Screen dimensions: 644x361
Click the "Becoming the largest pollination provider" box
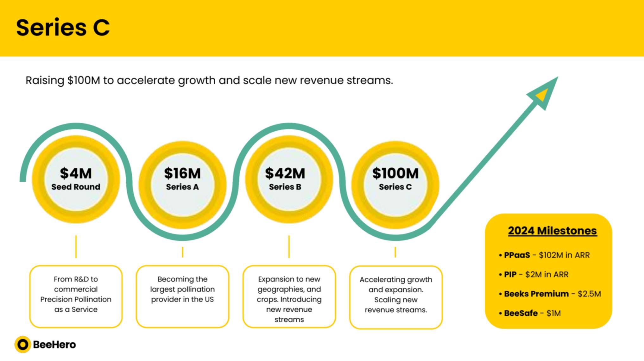(182, 296)
